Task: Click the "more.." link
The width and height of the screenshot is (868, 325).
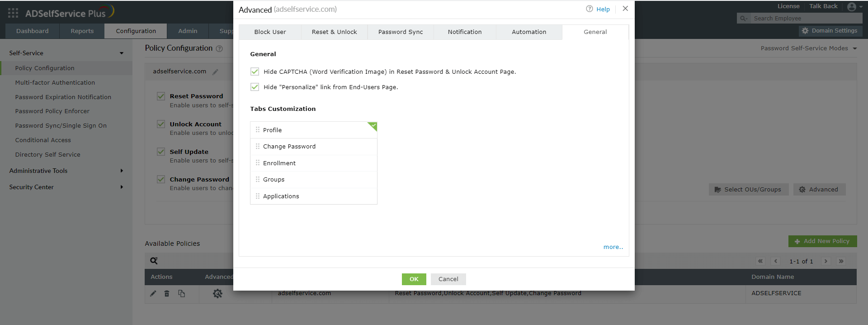Action: (613, 247)
